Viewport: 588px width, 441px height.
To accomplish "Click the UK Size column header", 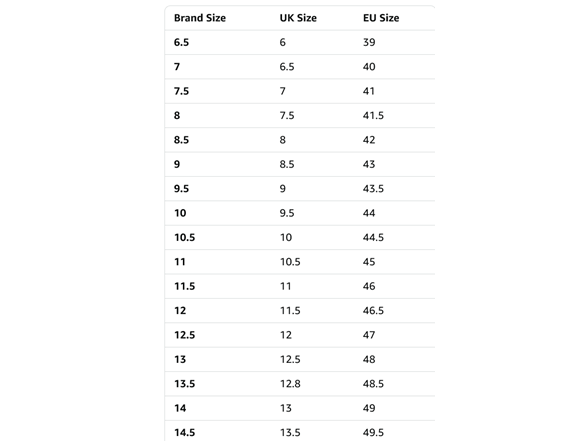I will coord(298,18).
